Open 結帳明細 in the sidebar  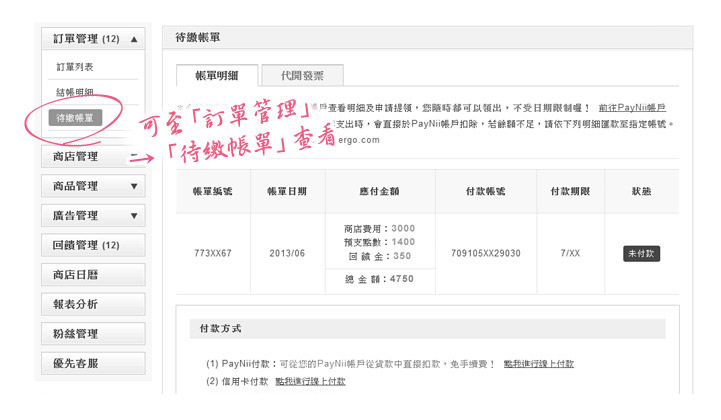pyautogui.click(x=74, y=92)
